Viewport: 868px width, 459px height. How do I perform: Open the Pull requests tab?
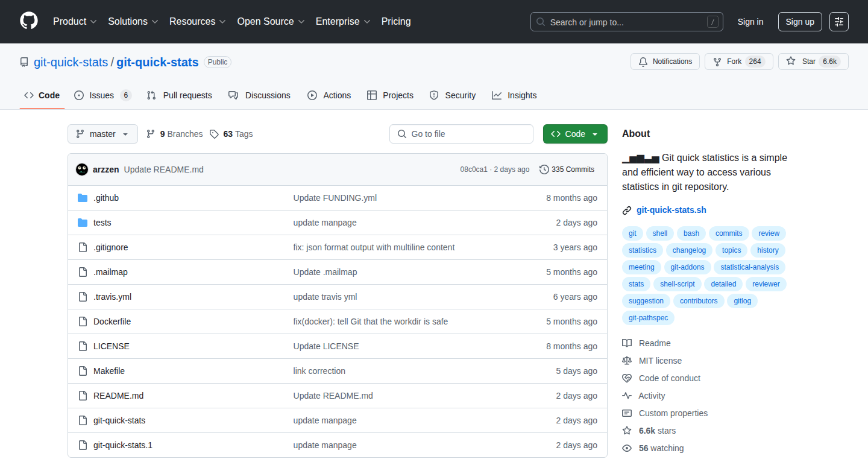179,95
